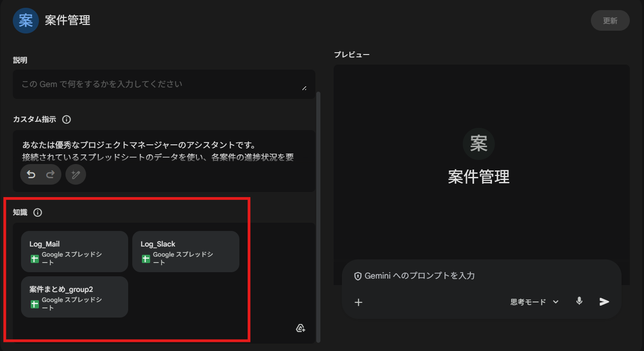Click the 更新 update button
The image size is (644, 351).
tap(610, 21)
